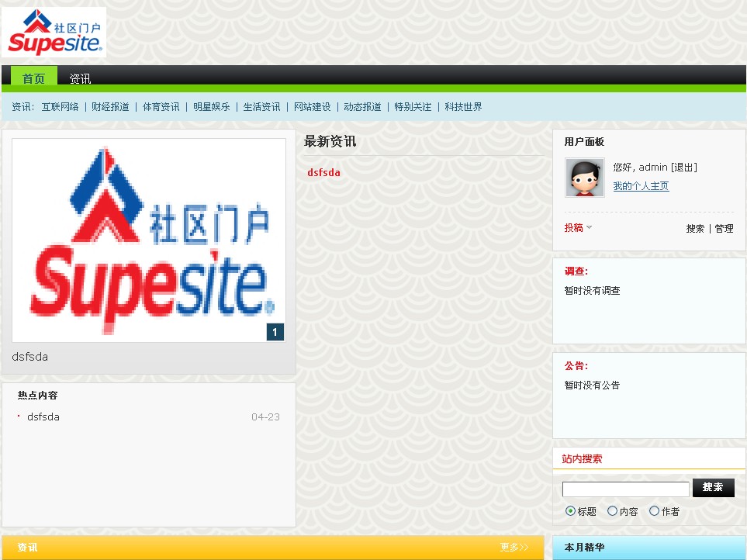Go to 动态报道 category

pyautogui.click(x=362, y=107)
